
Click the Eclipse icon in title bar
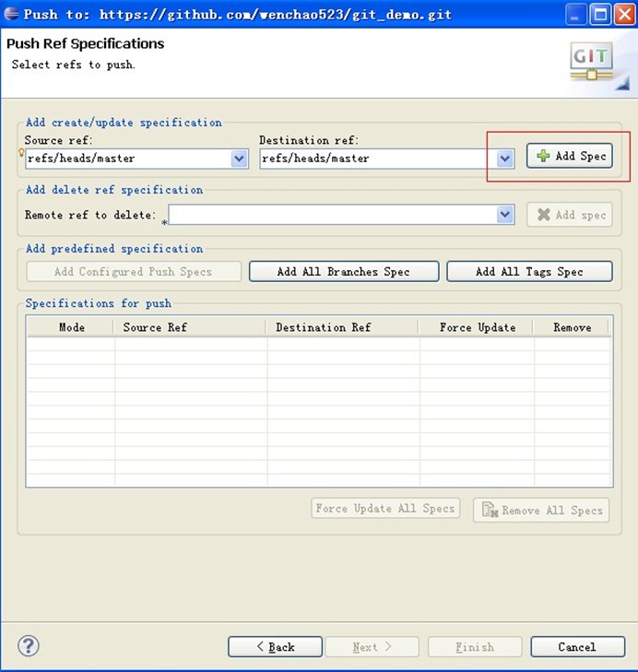[x=12, y=14]
